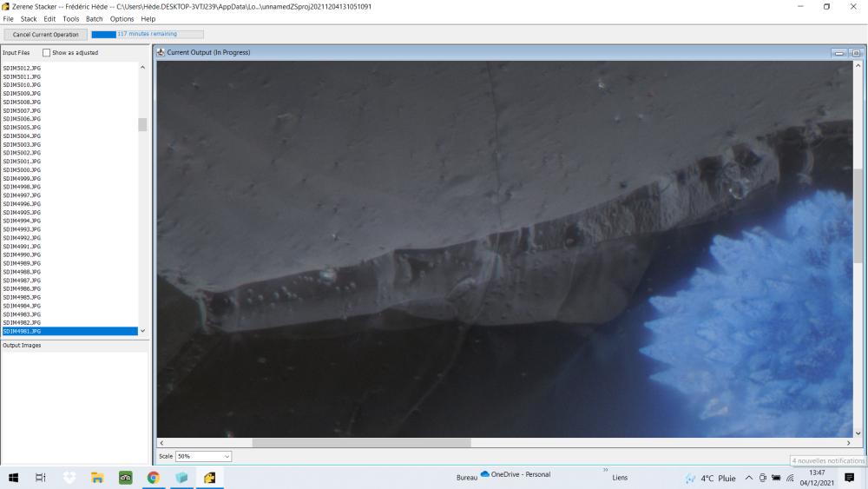Click the Cancel Current Operation button

tap(45, 35)
